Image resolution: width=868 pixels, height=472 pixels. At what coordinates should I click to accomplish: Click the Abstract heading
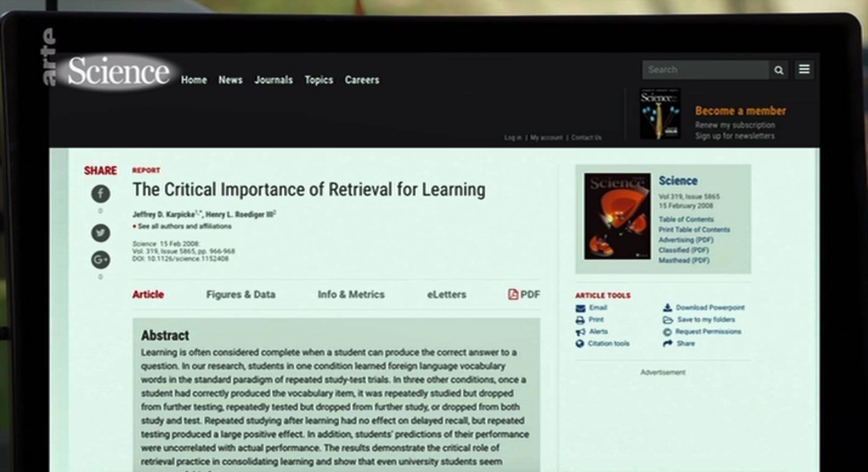click(x=165, y=336)
